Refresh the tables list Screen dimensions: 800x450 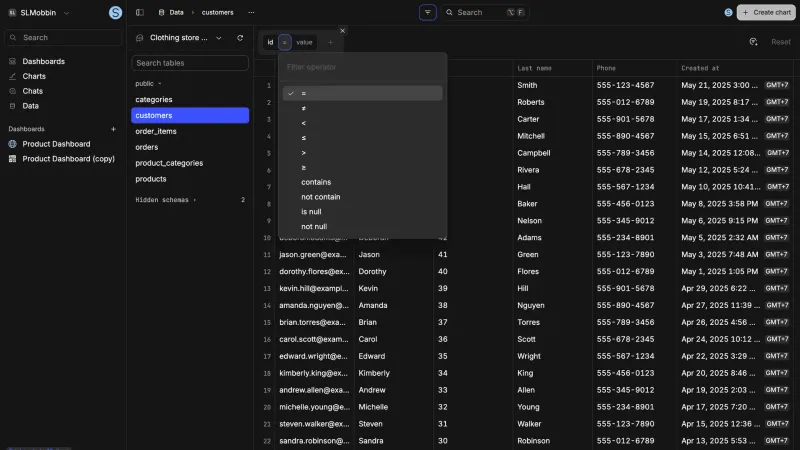pyautogui.click(x=240, y=38)
